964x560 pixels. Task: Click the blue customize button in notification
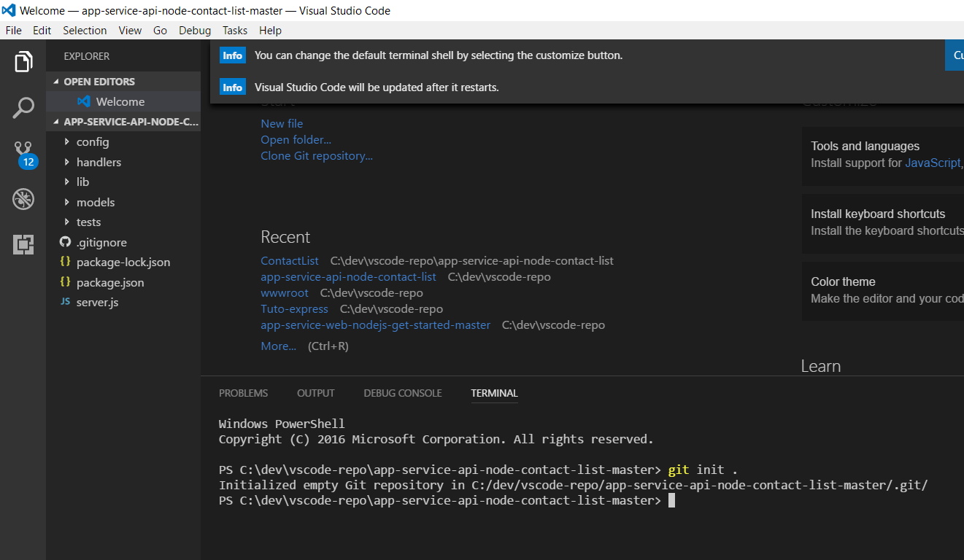point(955,55)
